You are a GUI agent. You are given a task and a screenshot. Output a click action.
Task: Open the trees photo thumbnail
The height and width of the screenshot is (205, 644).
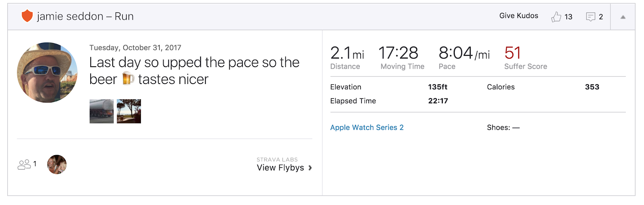(x=129, y=111)
